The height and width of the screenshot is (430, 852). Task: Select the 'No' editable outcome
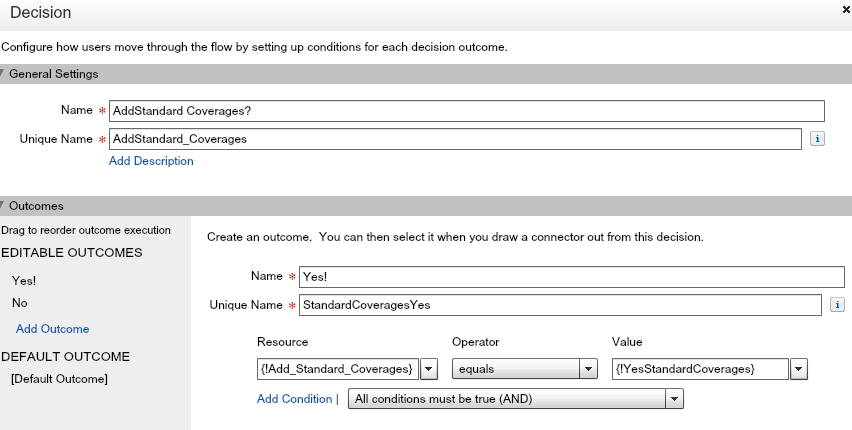[20, 302]
